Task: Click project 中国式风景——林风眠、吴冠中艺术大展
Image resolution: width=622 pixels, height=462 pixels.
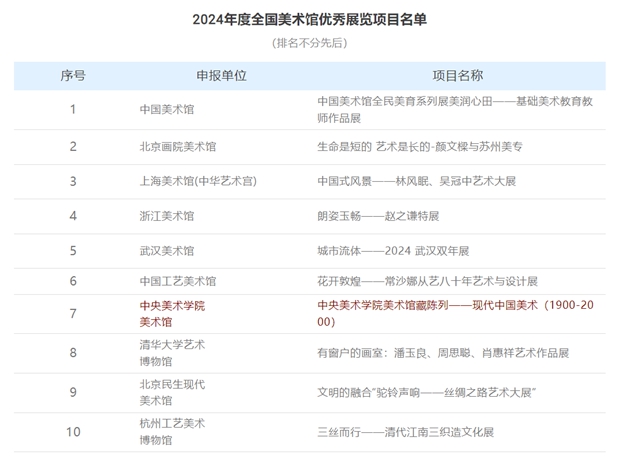Action: coord(417,181)
